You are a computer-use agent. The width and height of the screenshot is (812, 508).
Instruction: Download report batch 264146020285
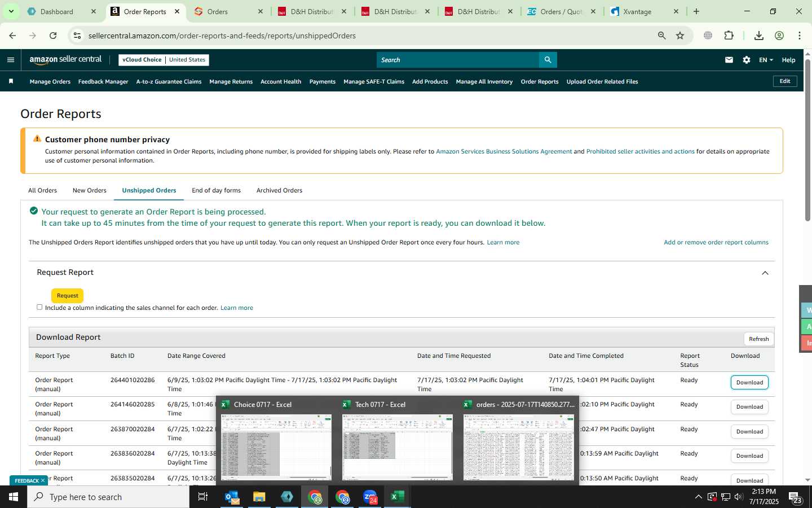pos(749,407)
